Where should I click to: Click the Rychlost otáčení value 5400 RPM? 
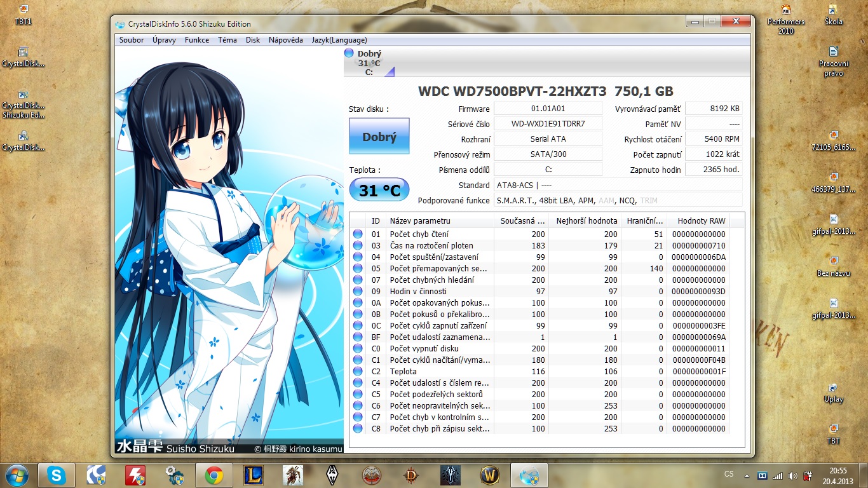(x=714, y=139)
